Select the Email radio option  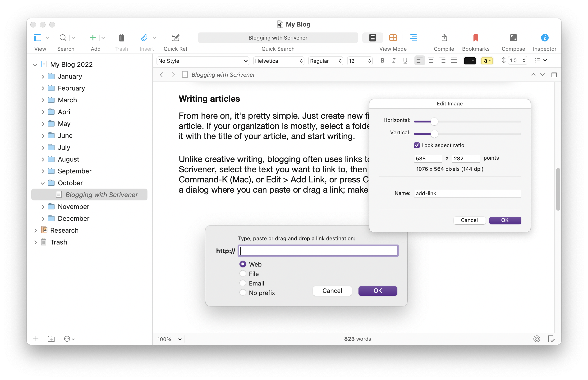pyautogui.click(x=243, y=283)
